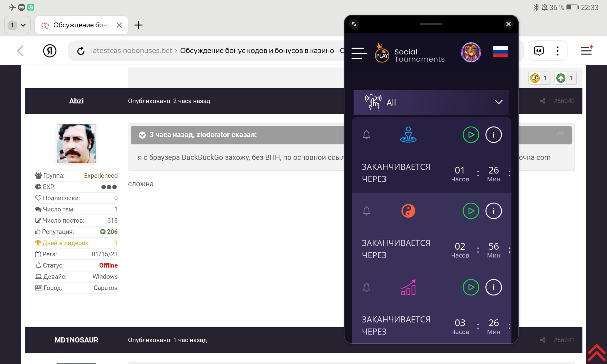Open the joker profile avatar
This screenshot has height=364, width=607.
click(x=471, y=52)
